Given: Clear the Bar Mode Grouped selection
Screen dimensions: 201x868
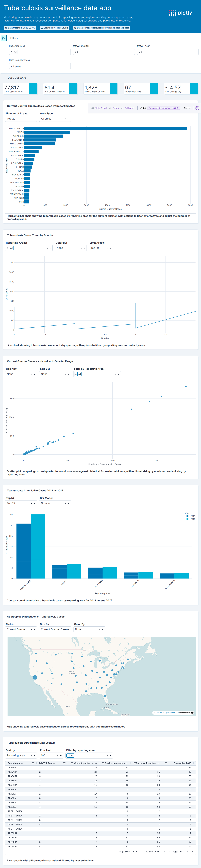Looking at the screenshot, I should pyautogui.click(x=65, y=503).
